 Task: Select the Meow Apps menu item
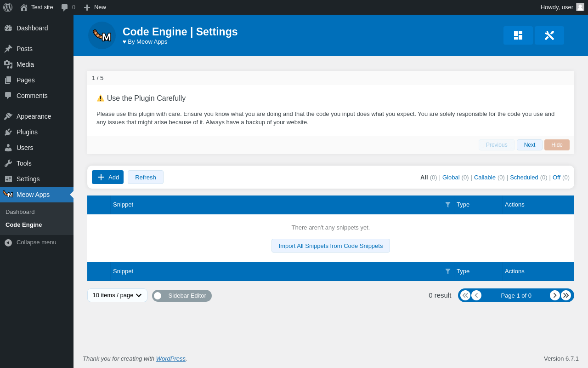click(x=37, y=195)
